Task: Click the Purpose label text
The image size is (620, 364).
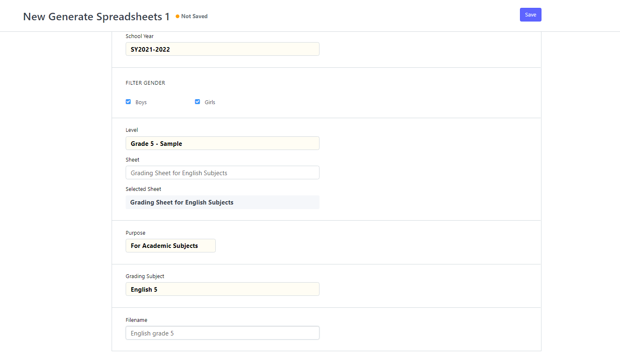Action: point(136,233)
